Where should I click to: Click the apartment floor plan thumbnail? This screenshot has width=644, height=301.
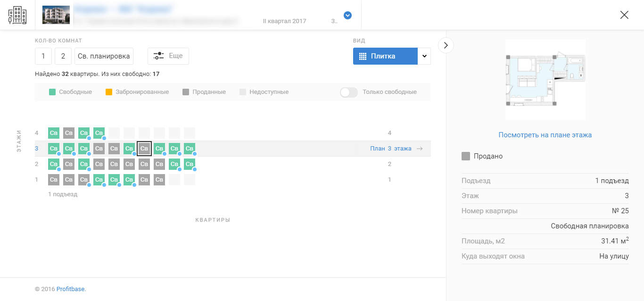click(545, 79)
